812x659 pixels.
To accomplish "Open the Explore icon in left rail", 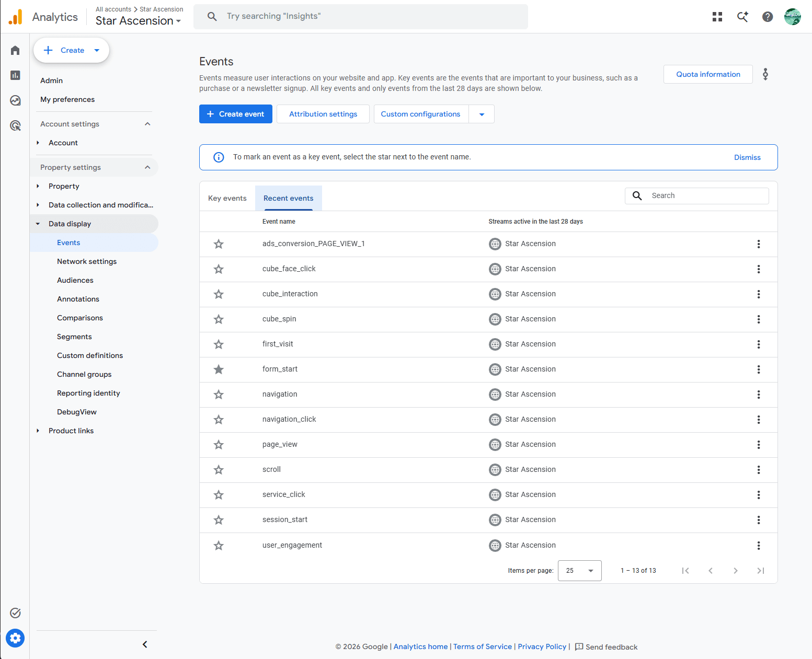I will (x=15, y=100).
